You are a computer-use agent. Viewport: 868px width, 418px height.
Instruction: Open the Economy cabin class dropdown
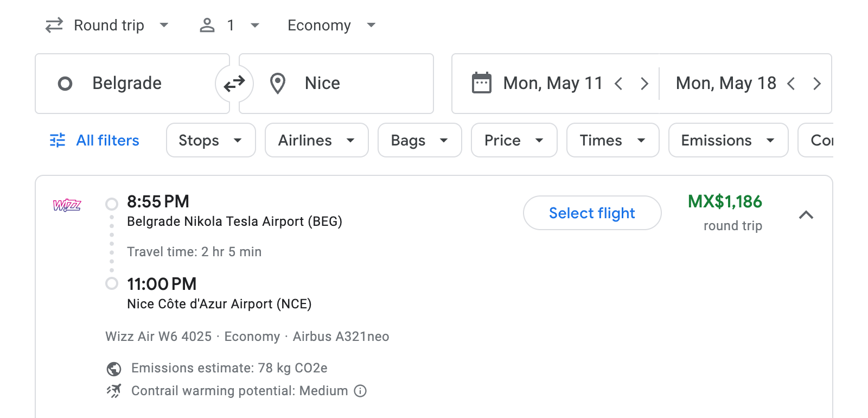click(330, 25)
